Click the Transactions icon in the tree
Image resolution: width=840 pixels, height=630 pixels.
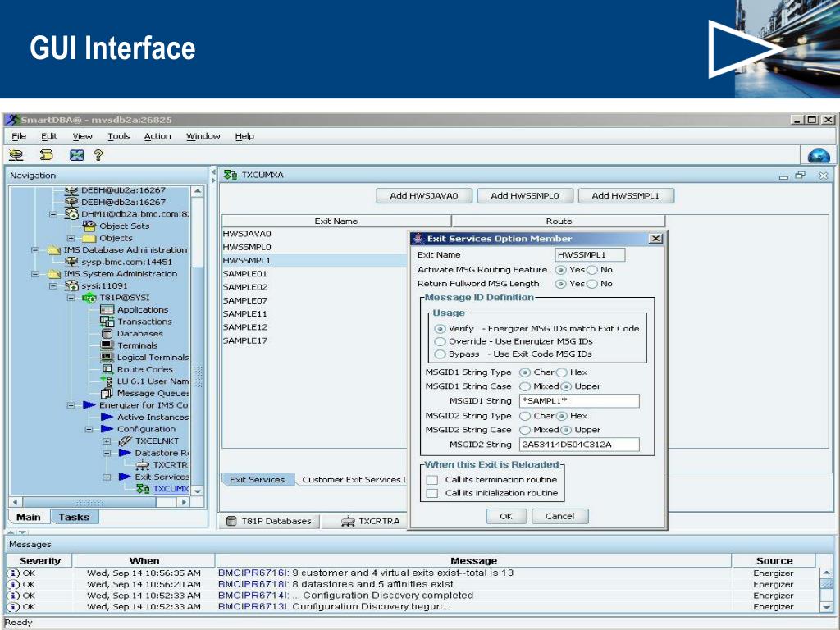pyautogui.click(x=107, y=322)
